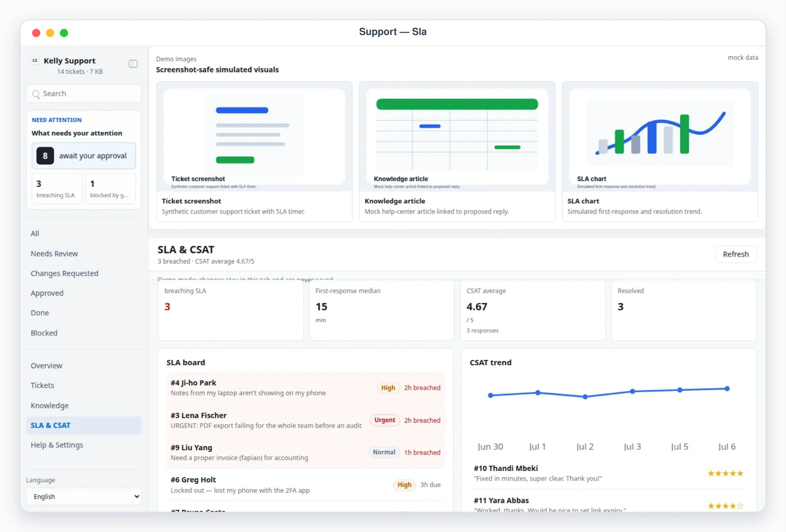Open the Needs Review filter
This screenshot has width=786, height=532.
[54, 253]
